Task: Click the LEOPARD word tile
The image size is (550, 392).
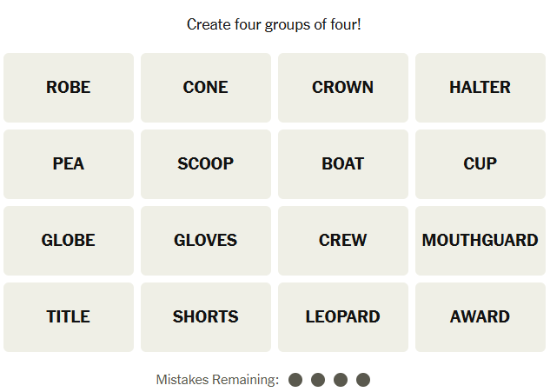Action: (x=343, y=317)
